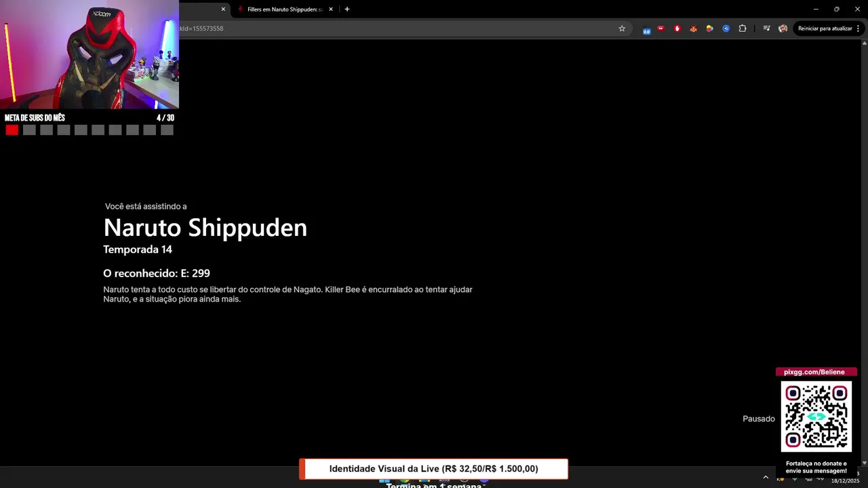Click episode title 'O reconhecido: E: 299'
This screenshot has width=868, height=488.
[x=157, y=273]
